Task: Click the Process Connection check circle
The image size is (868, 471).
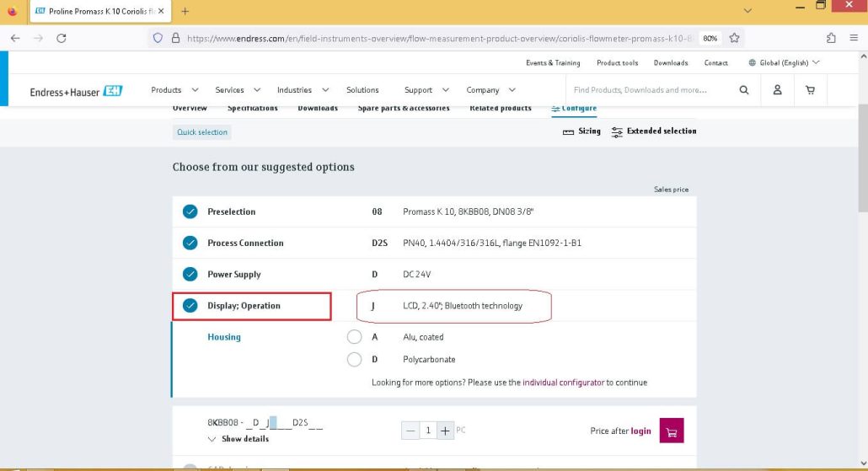Action: coord(190,243)
